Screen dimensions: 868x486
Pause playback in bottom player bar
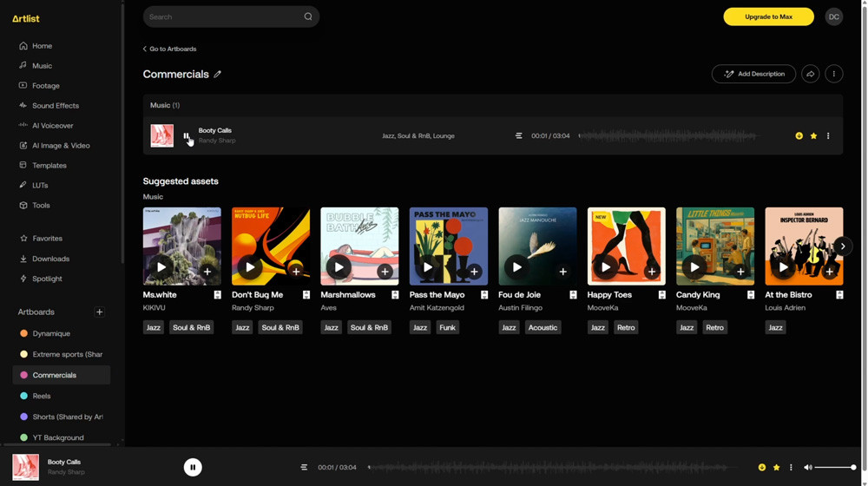[193, 467]
